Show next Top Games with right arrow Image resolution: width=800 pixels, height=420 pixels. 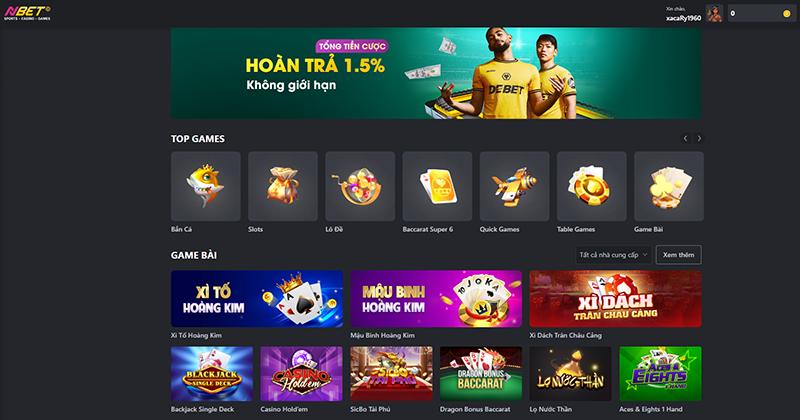tap(699, 138)
